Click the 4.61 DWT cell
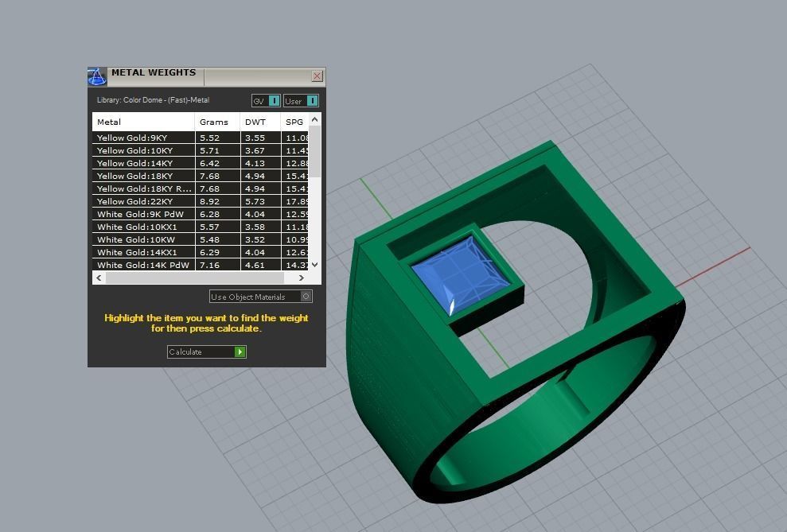This screenshot has height=532, width=787. 260,265
